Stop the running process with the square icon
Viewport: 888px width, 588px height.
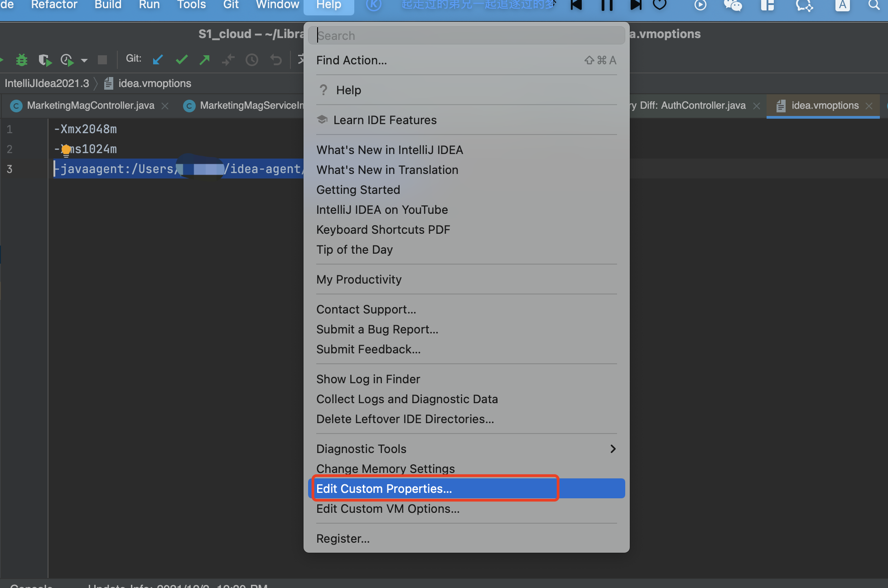[102, 59]
